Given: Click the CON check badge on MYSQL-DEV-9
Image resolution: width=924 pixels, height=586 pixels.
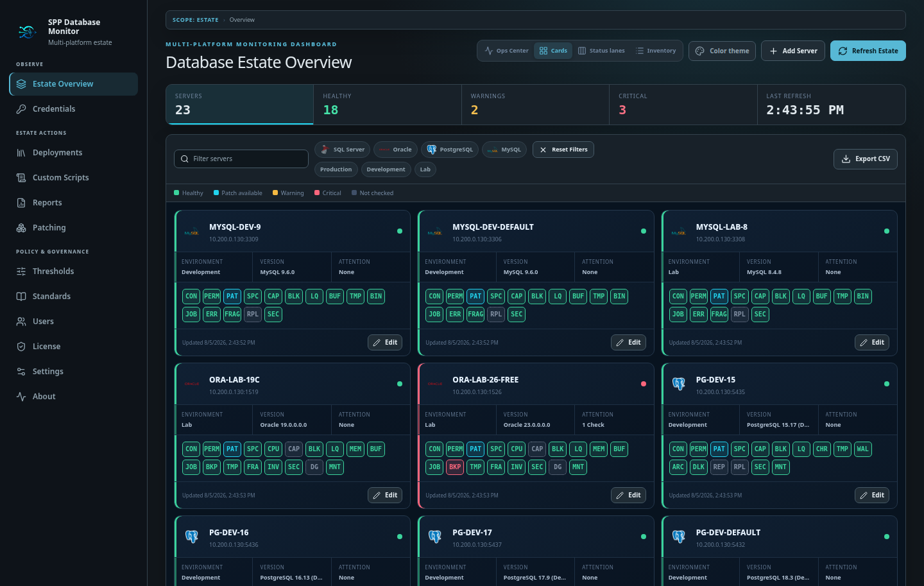Looking at the screenshot, I should click(x=191, y=297).
